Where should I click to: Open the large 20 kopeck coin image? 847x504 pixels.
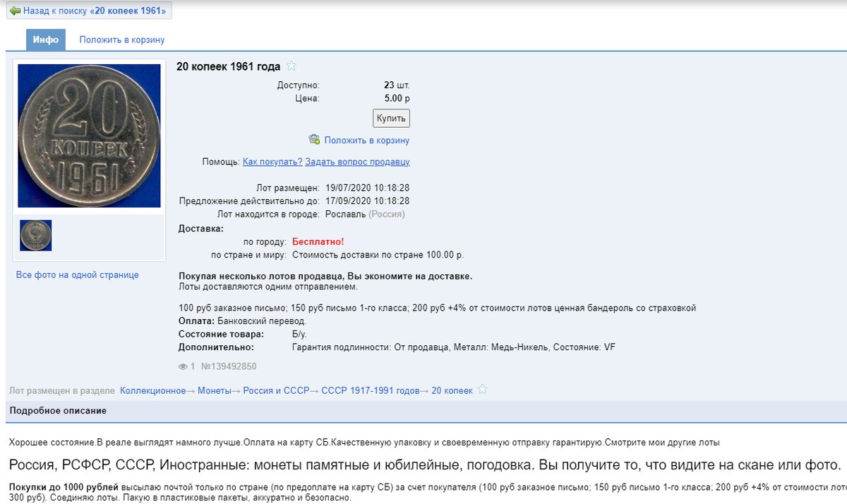(89, 136)
